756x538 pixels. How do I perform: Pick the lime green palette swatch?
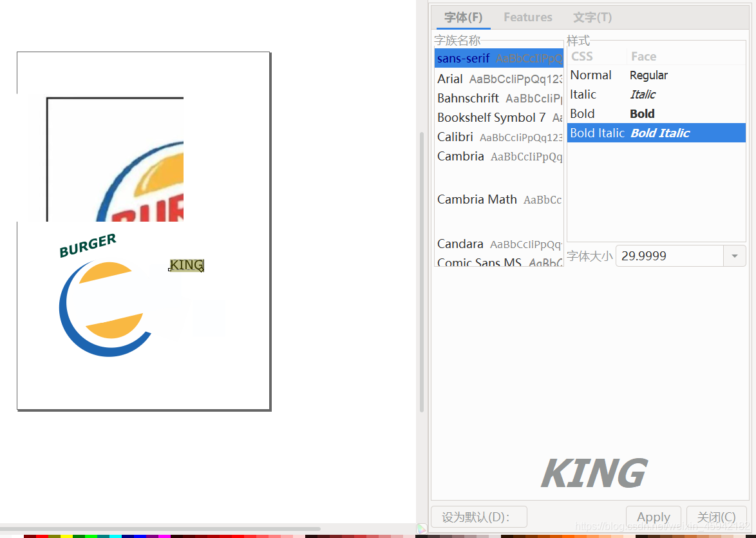point(91,536)
